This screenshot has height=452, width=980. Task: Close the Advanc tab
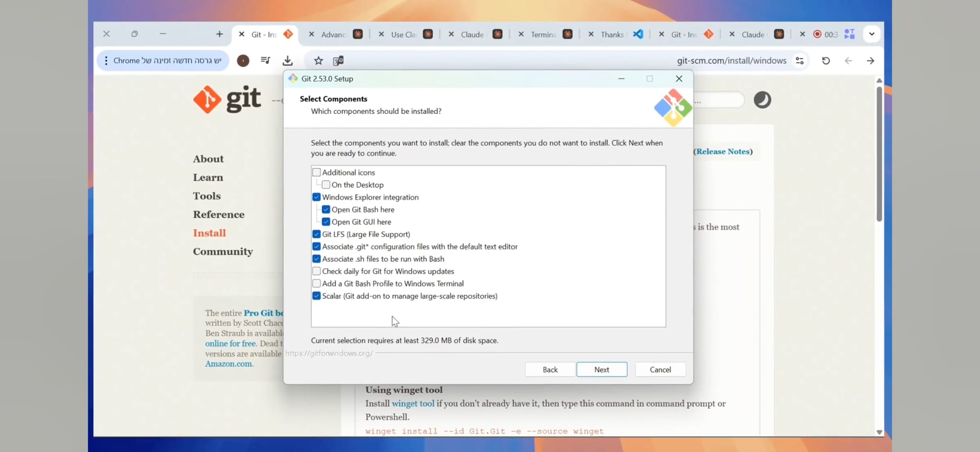(x=312, y=34)
